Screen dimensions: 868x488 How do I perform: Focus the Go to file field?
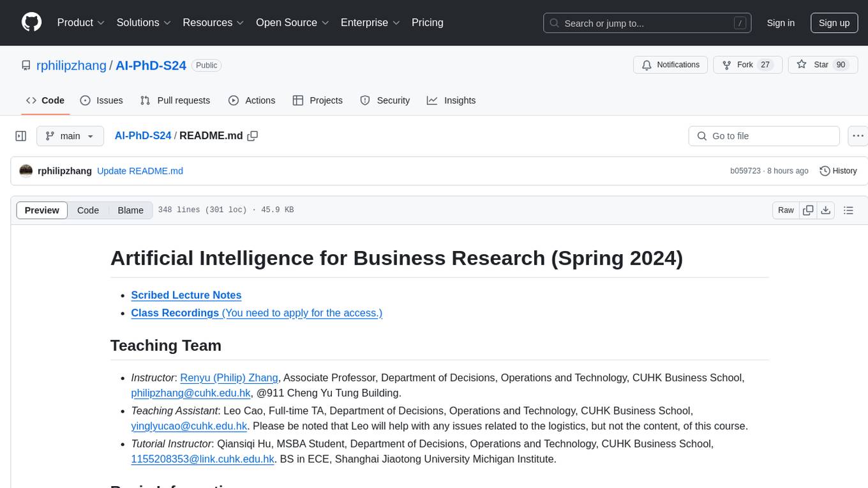pos(764,136)
